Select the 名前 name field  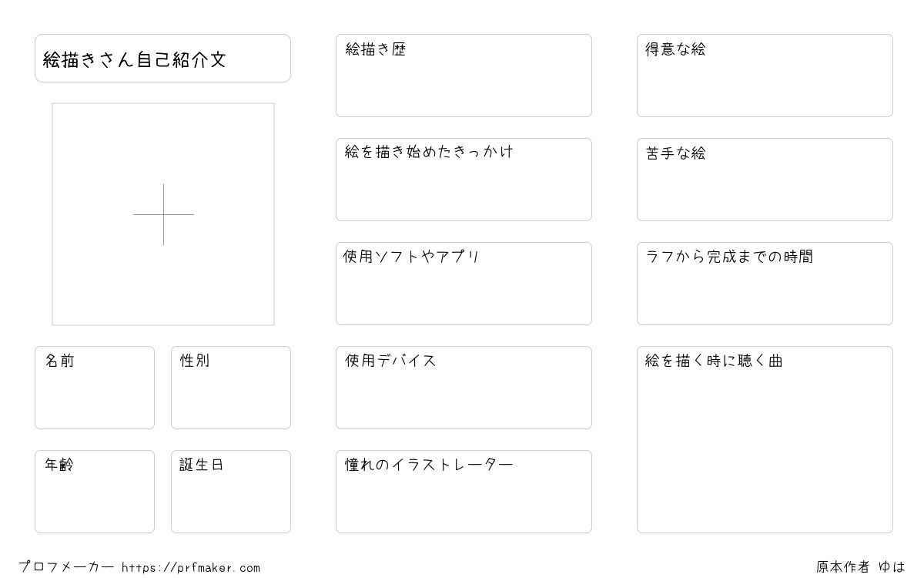click(x=95, y=388)
